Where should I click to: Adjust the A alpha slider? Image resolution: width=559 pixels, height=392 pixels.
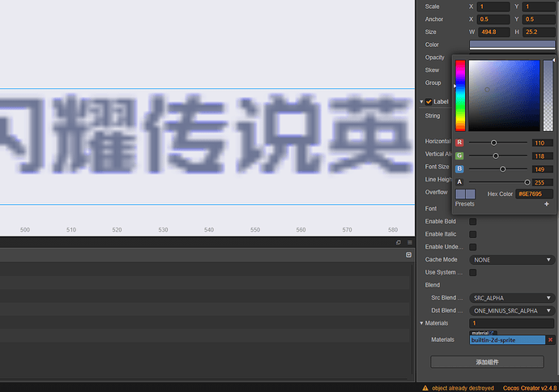[498, 182]
